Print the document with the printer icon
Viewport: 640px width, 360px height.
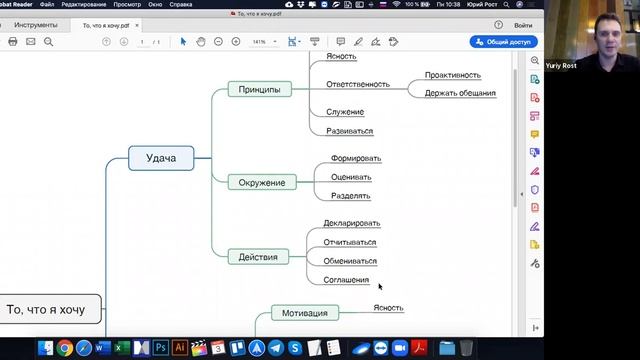(x=13, y=42)
